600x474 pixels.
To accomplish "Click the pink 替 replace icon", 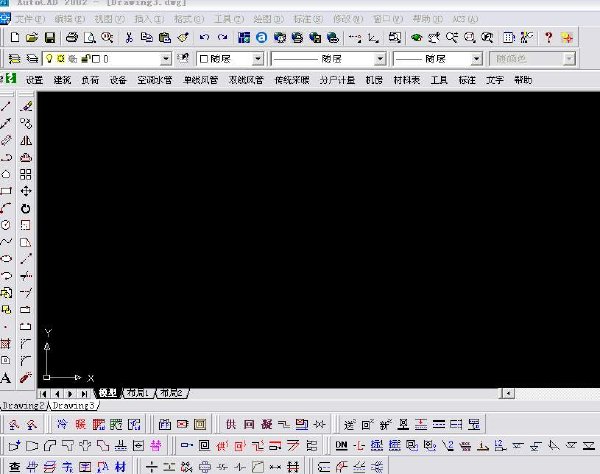I will point(156,445).
